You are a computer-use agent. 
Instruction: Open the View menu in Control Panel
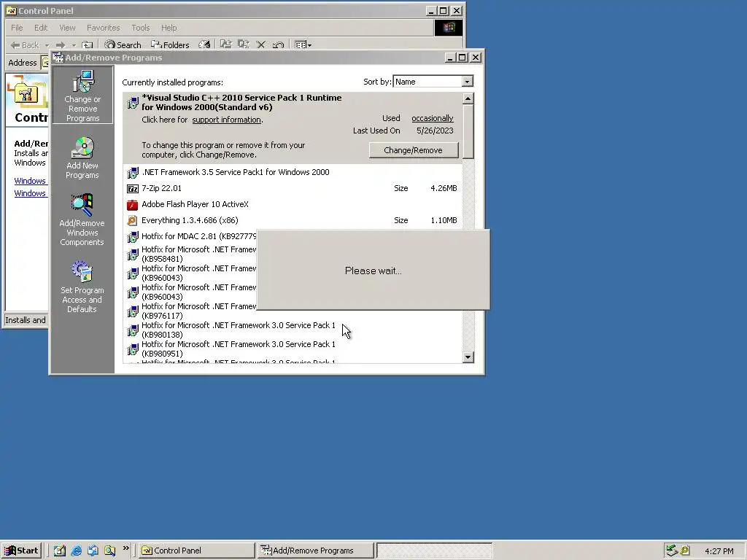[67, 28]
